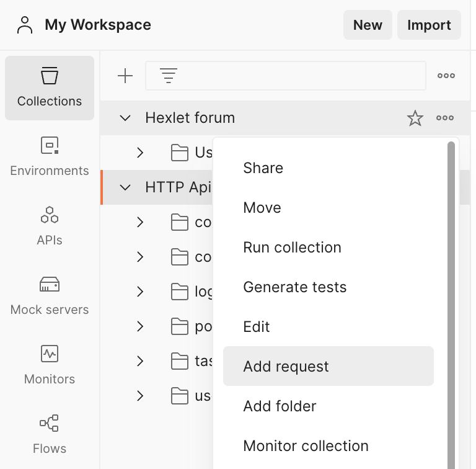Click the plus icon to create collection
The width and height of the screenshot is (476, 469).
point(125,76)
